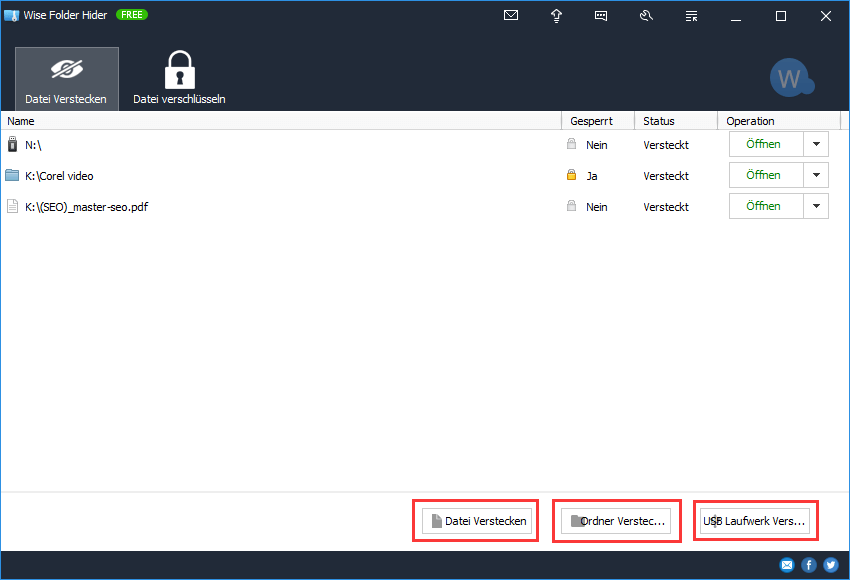
Task: Sort by the Name column header
Action: click(281, 121)
